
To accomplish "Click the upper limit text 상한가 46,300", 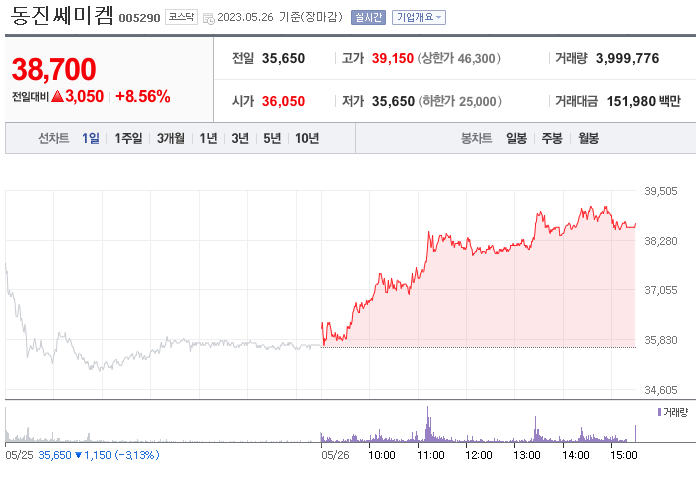I will tap(459, 58).
